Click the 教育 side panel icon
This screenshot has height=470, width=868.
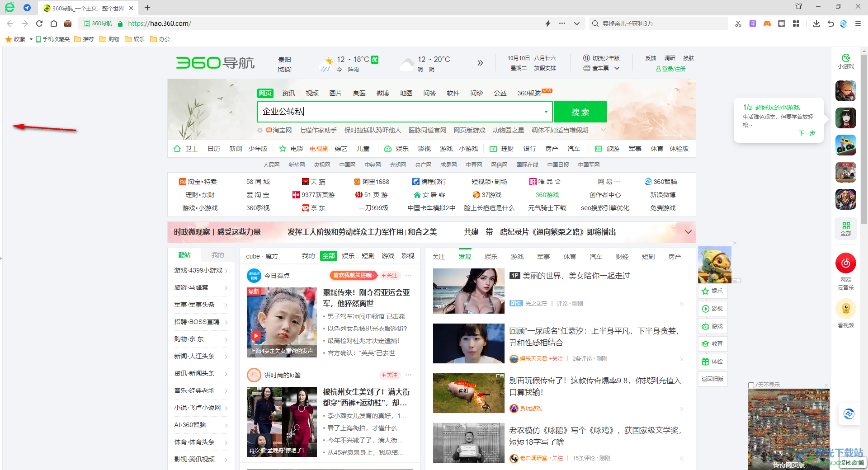[712, 344]
